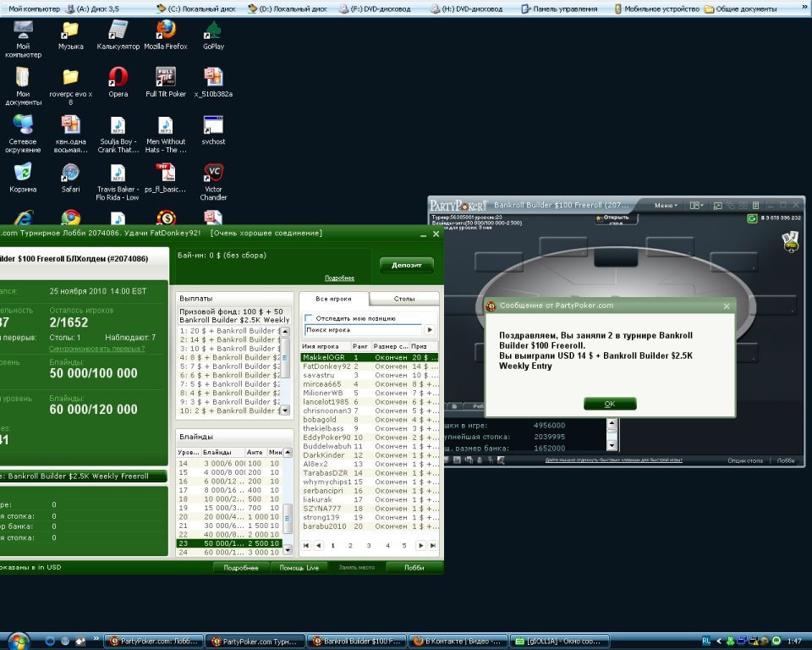This screenshot has width=812, height=650.
Task: Click the Подробнее button in bottom bar
Action: 241,568
